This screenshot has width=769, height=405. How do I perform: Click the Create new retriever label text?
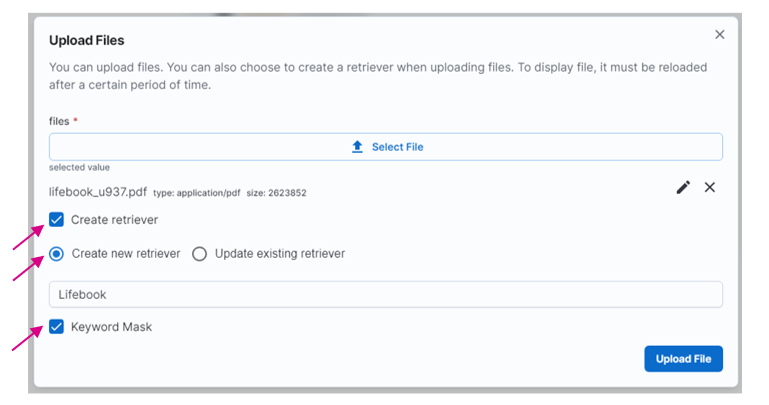pyautogui.click(x=125, y=254)
